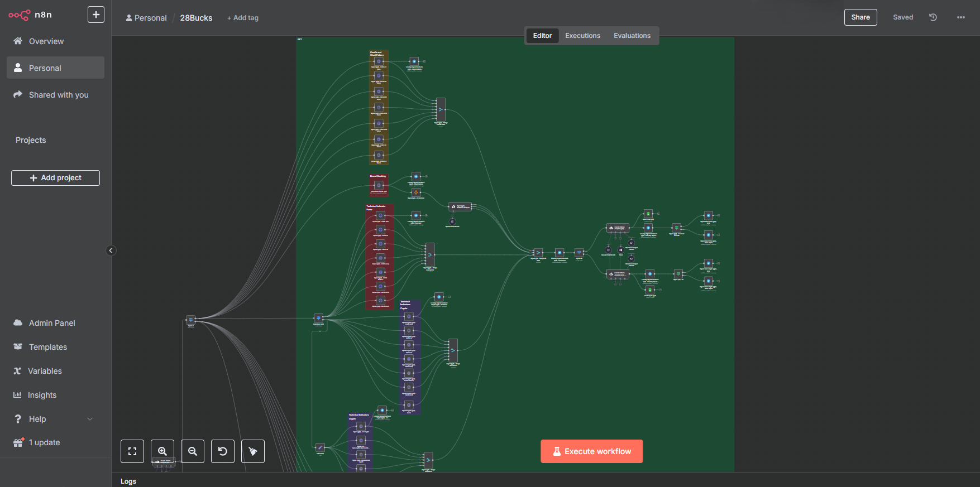Click the tidy up workflow button
Viewport: 980px width, 487px height.
coord(253,451)
